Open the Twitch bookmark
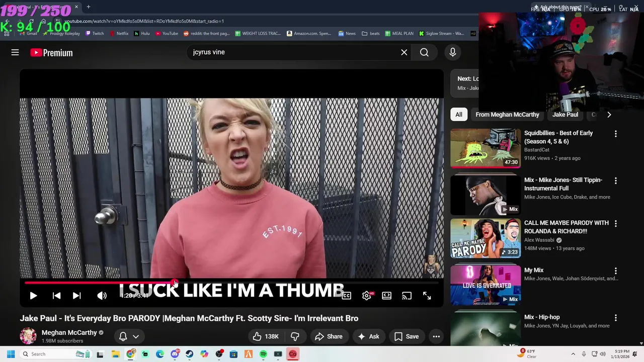The image size is (644, 362). point(95,34)
